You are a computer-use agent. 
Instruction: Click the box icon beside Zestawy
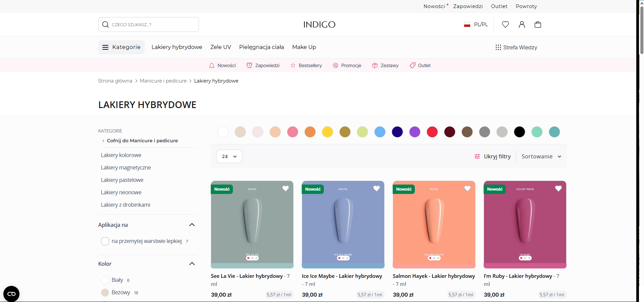click(375, 65)
